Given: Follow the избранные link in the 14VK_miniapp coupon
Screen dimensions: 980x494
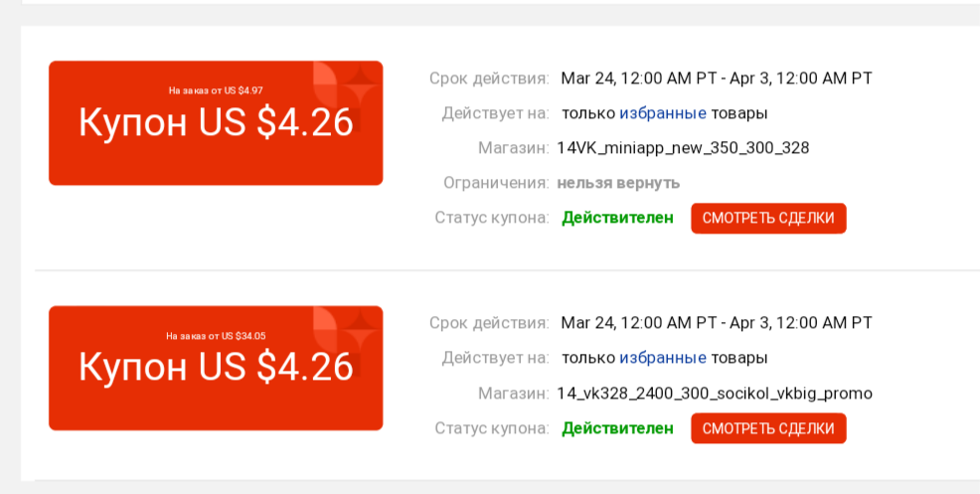Looking at the screenshot, I should [x=663, y=113].
